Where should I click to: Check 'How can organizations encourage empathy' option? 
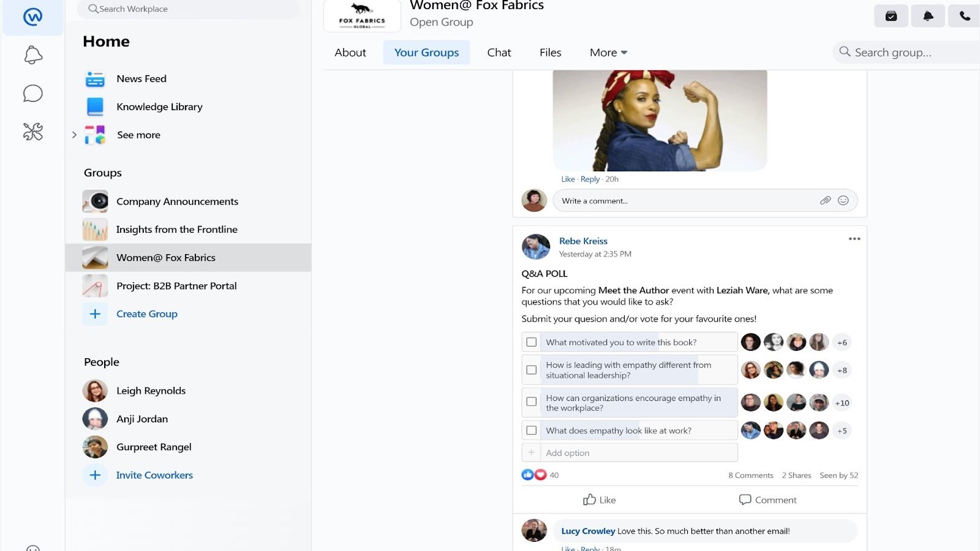click(x=532, y=402)
